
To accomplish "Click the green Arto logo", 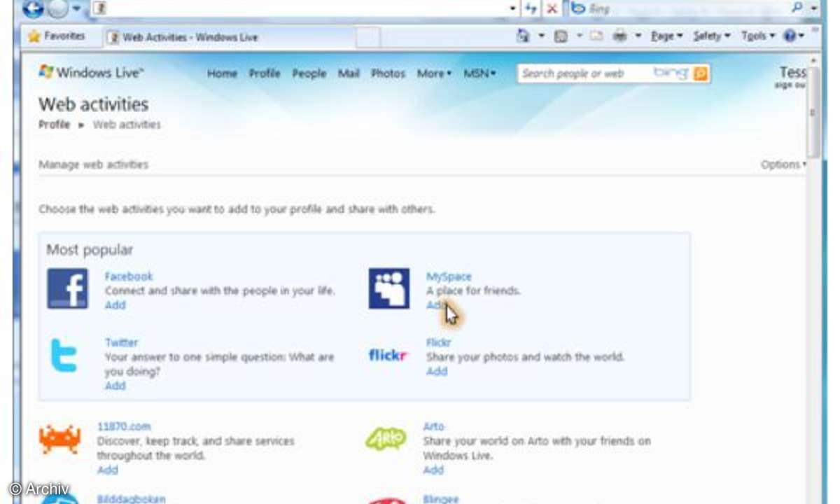I will coord(386,440).
